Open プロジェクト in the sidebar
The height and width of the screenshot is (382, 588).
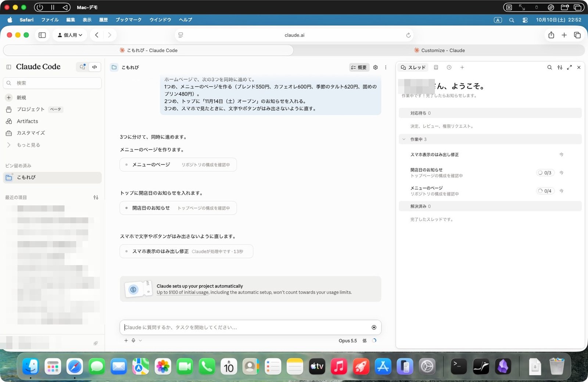[x=52, y=109]
